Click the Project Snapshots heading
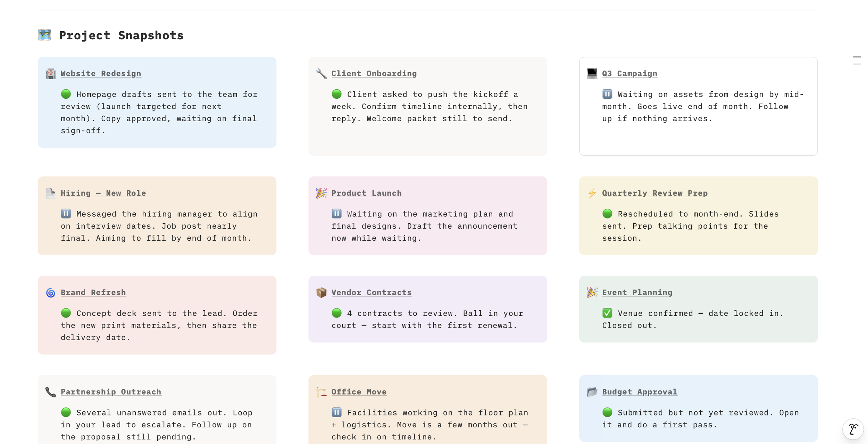 point(121,35)
